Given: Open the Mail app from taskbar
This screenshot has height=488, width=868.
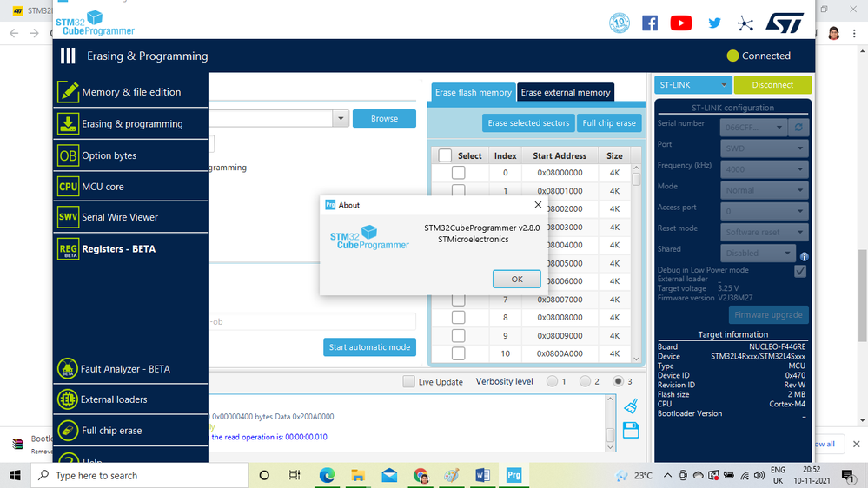Looking at the screenshot, I should tap(389, 475).
